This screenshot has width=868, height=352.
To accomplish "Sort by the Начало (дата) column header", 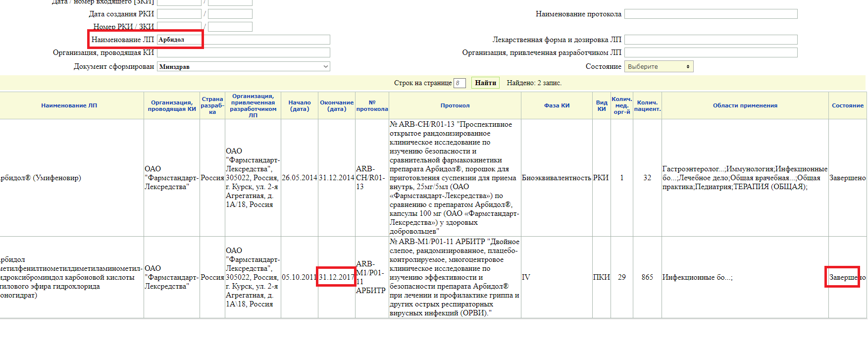I will coord(300,105).
